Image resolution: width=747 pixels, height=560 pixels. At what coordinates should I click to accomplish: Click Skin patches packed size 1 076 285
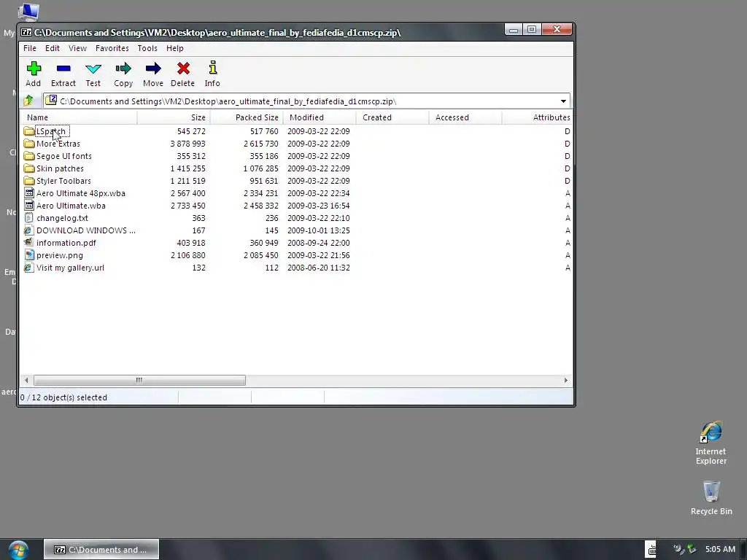coord(260,168)
